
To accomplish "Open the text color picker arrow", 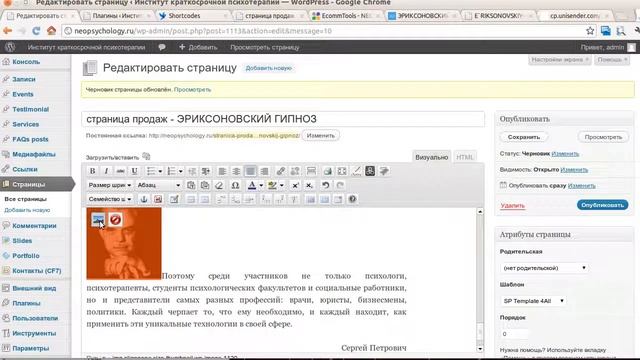I will (x=261, y=186).
